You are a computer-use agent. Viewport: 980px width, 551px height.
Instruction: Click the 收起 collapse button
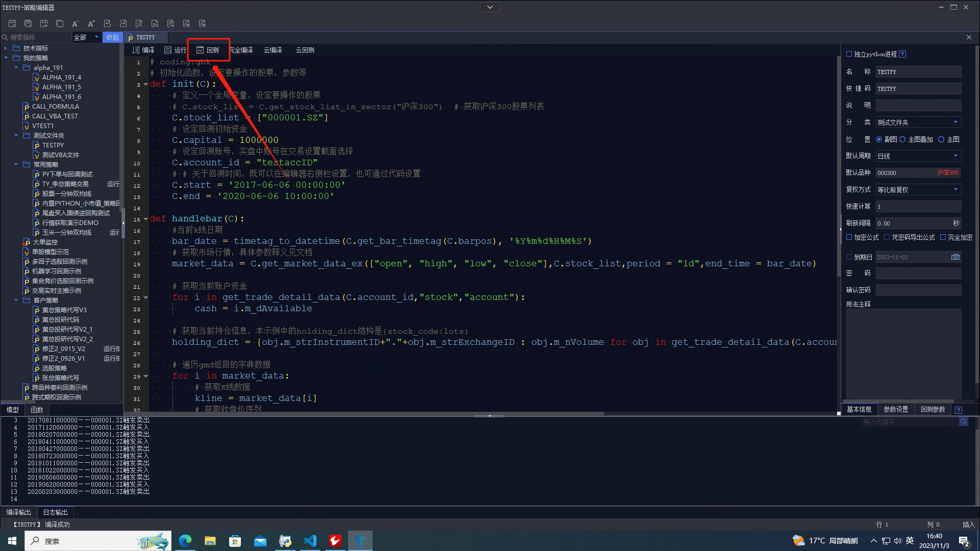point(112,37)
